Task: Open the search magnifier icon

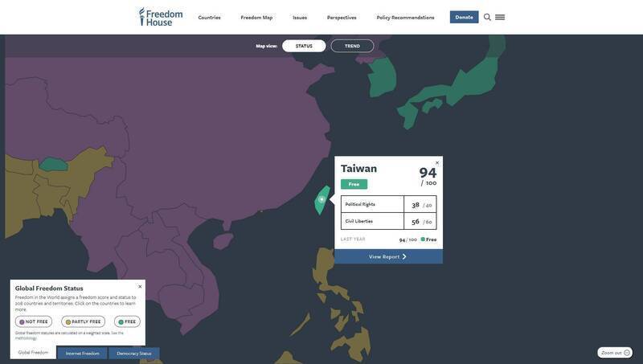Action: (487, 17)
